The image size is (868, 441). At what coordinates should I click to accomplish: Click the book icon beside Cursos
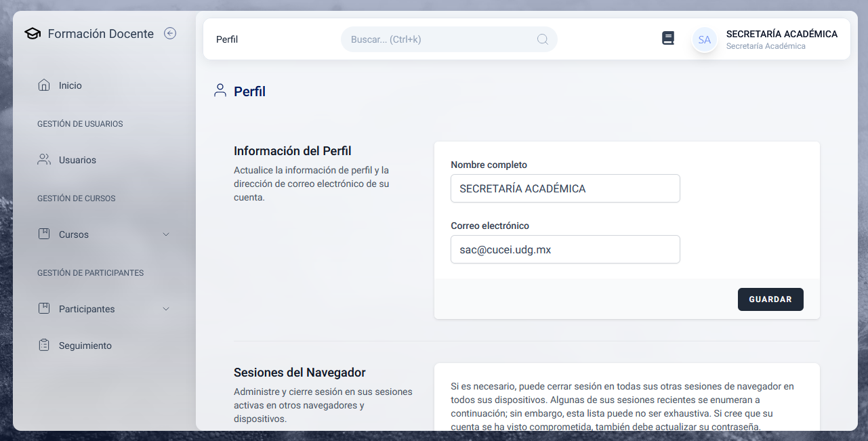pos(44,234)
